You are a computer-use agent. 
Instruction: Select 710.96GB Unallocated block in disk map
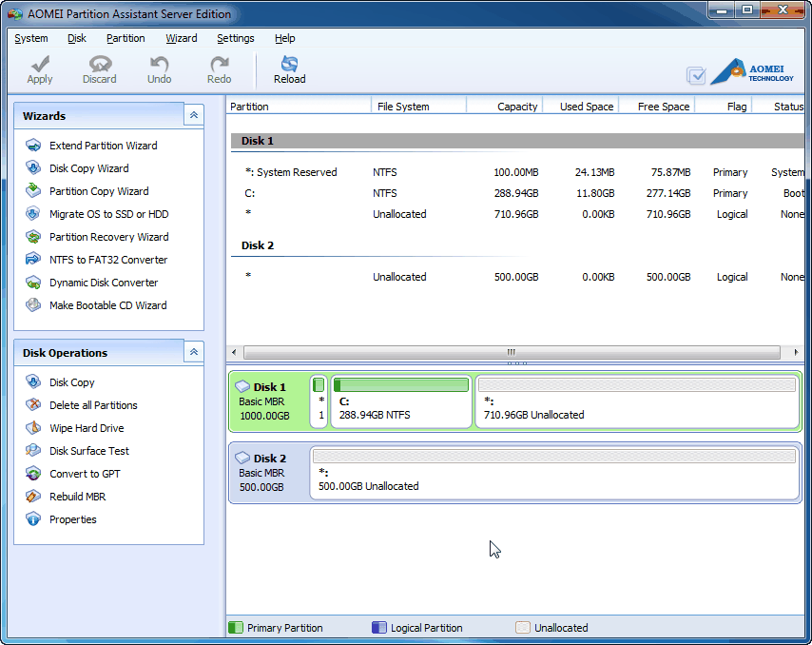[637, 401]
